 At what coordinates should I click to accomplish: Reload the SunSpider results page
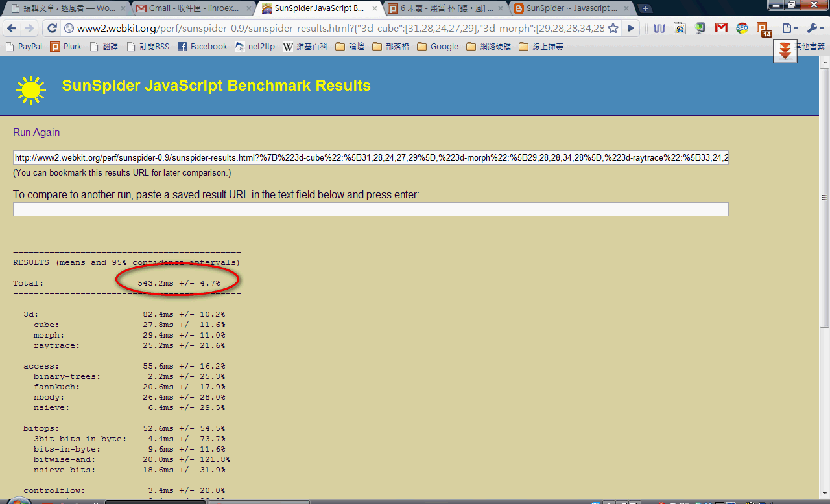point(53,29)
